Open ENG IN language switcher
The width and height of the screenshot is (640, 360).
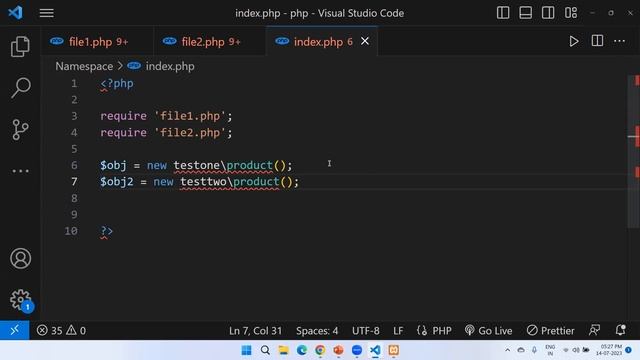pos(550,350)
